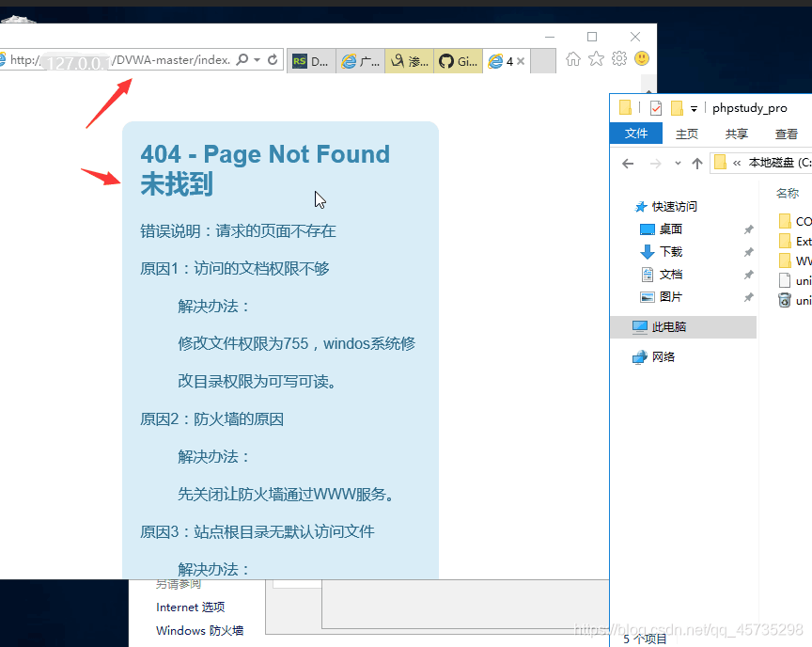
Task: Select the 'WW' folder in the file list
Action: pos(795,260)
